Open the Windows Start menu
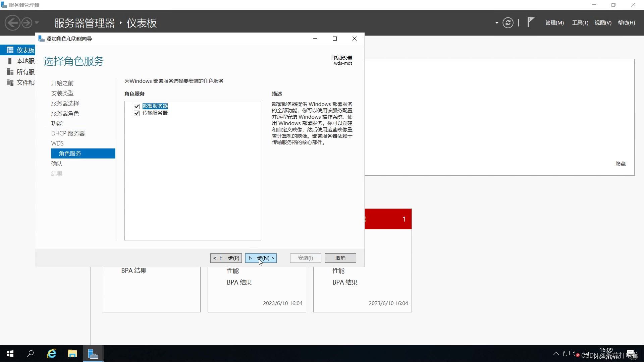This screenshot has height=362, width=644. coord(10,354)
